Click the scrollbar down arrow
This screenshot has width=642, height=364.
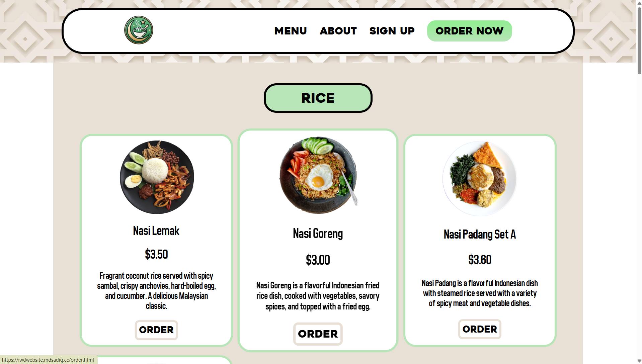point(639,361)
